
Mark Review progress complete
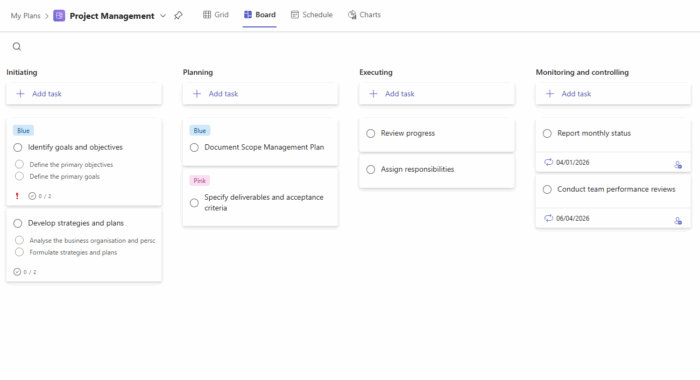tap(371, 134)
